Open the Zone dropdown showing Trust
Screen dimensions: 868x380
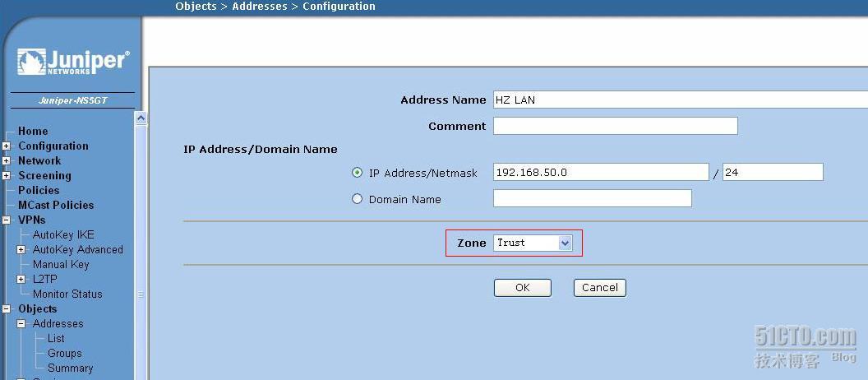click(533, 243)
